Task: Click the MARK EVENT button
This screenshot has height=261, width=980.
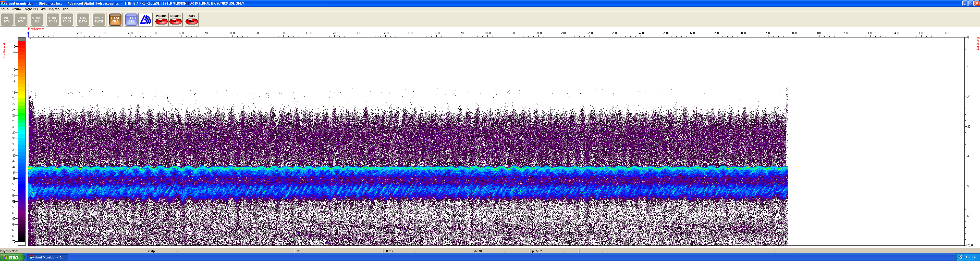Action: click(99, 20)
